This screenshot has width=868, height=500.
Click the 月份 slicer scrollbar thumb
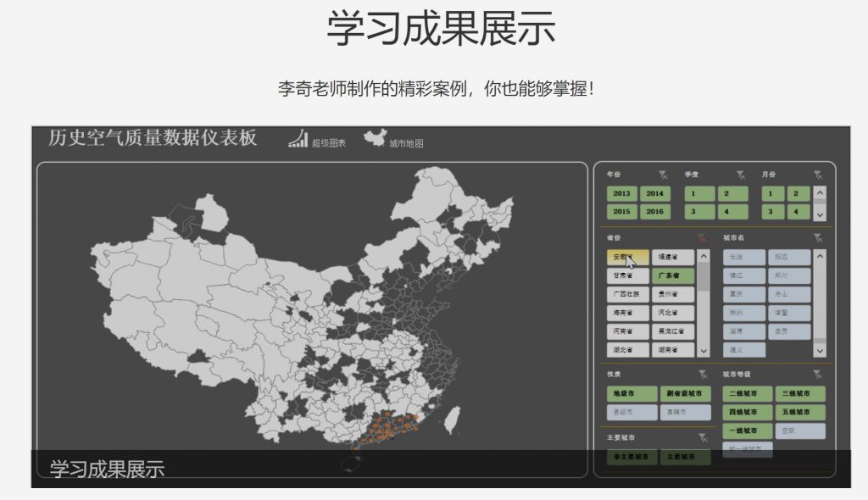click(x=820, y=202)
